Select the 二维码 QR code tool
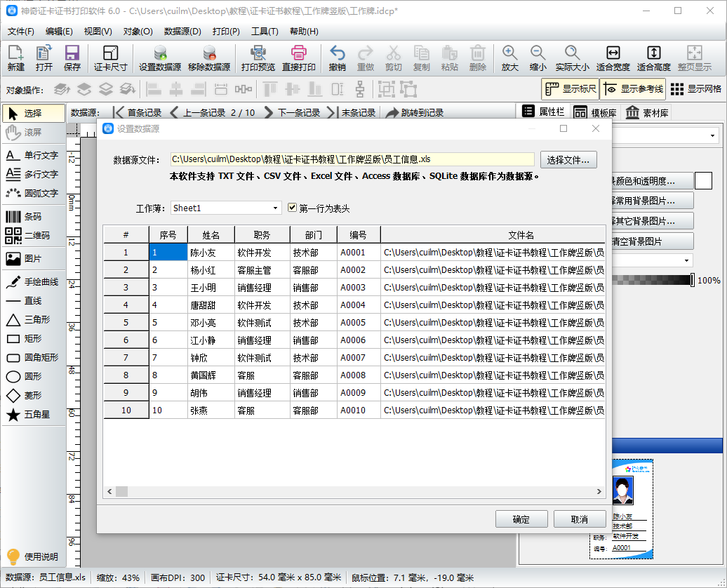 click(x=32, y=235)
